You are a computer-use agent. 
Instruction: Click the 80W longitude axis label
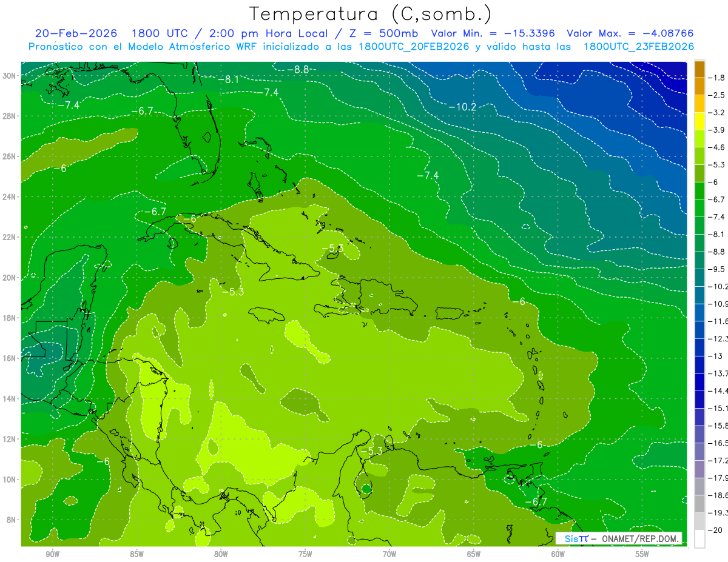221,554
